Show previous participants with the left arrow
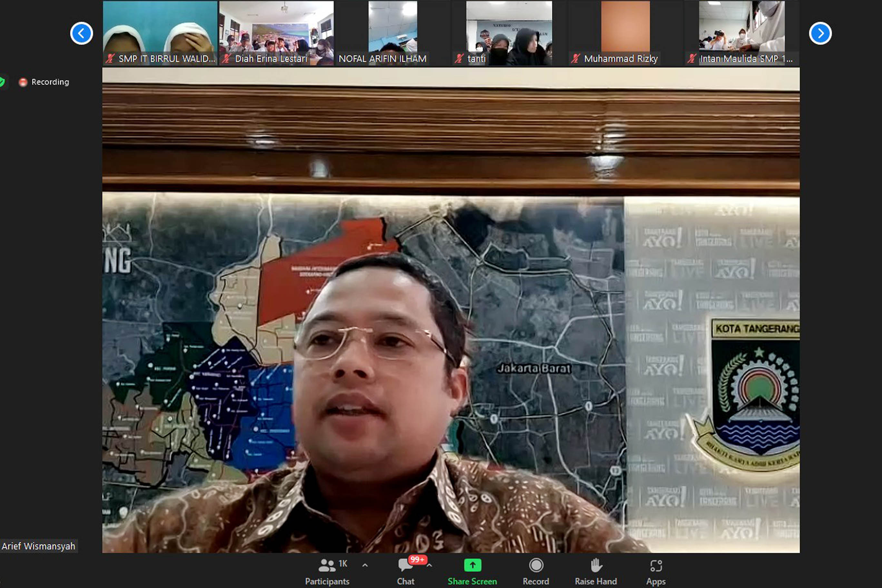 click(x=81, y=34)
